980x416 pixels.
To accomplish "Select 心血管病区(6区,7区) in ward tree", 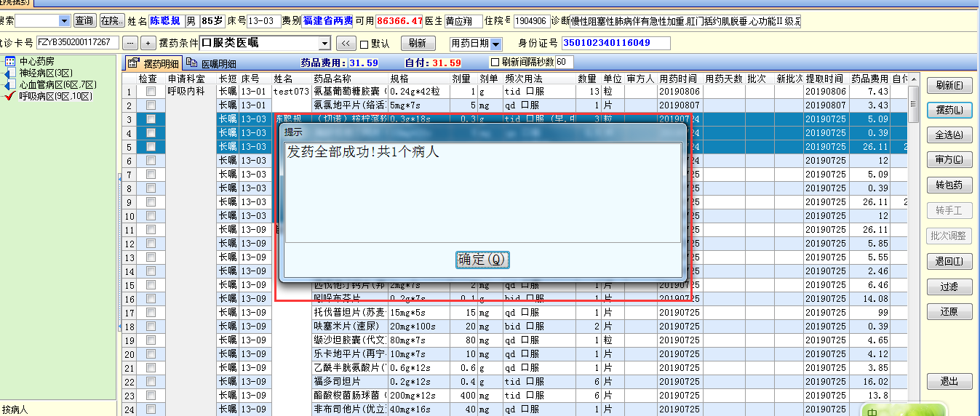I will click(58, 85).
